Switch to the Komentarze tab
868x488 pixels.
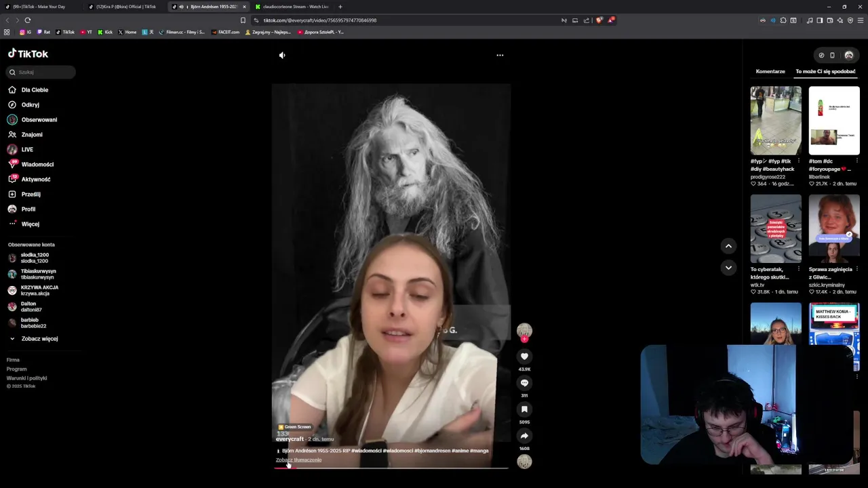[770, 72]
